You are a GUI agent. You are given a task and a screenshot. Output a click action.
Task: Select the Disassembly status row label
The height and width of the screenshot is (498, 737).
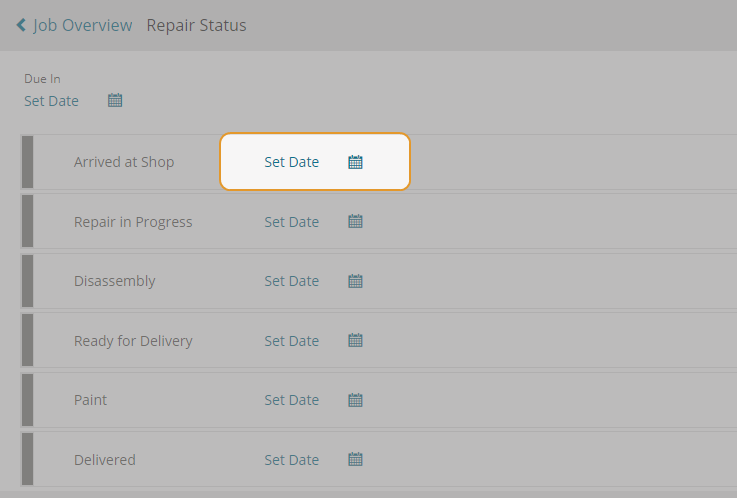coord(115,281)
